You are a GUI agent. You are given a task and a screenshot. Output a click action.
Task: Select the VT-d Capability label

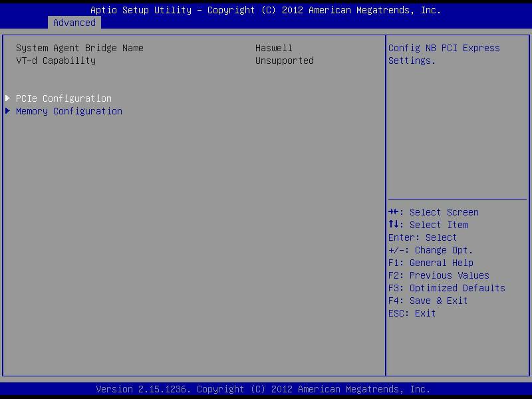coord(56,61)
